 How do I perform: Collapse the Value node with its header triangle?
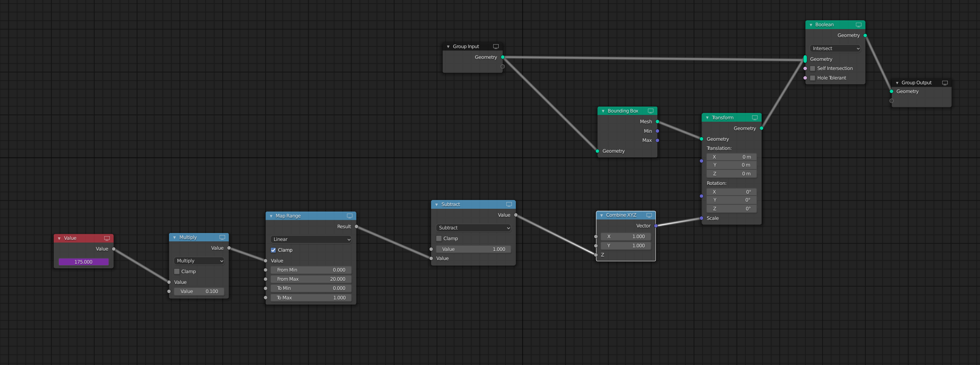(x=60, y=238)
